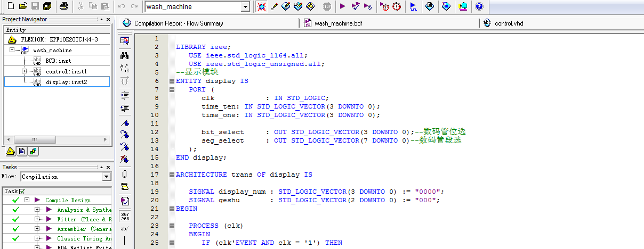Click the Print icon
This screenshot has height=249, width=644.
[x=63, y=6]
